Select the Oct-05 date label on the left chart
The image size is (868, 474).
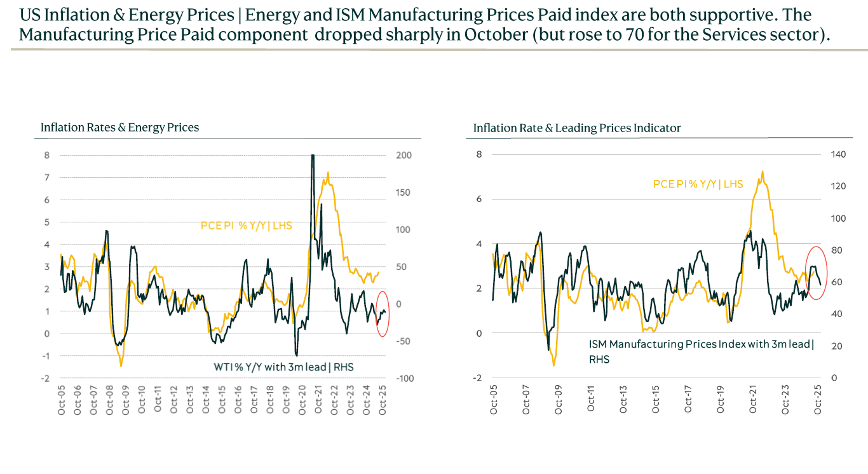click(x=62, y=400)
